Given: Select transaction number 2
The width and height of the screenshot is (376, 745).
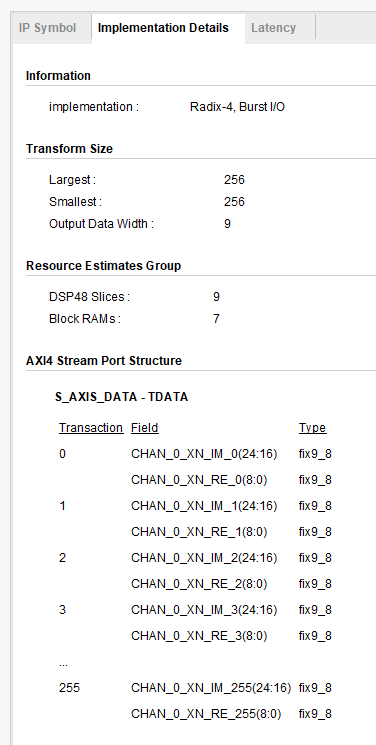Looking at the screenshot, I should (x=62, y=558).
